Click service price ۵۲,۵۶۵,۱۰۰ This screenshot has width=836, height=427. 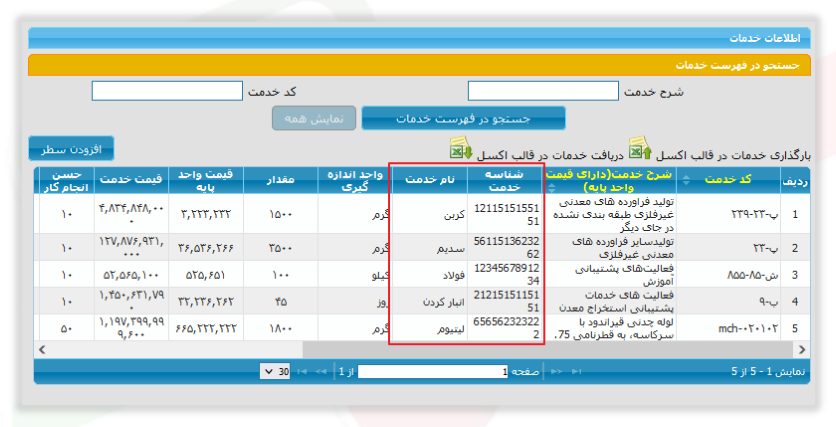tap(131, 275)
